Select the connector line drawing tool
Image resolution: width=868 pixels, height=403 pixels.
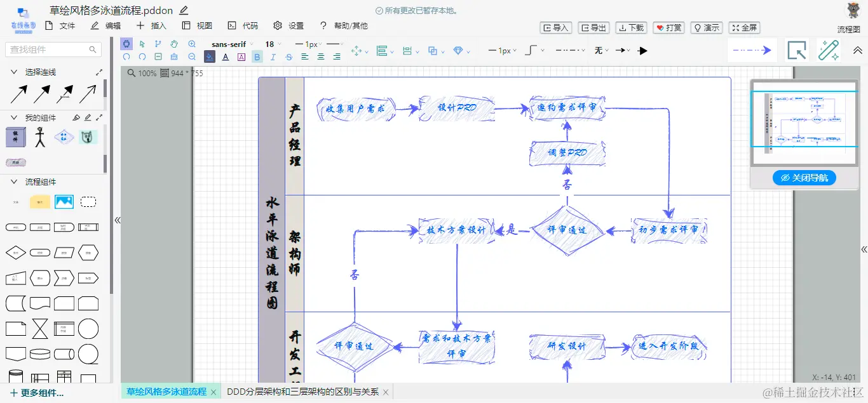click(x=158, y=44)
